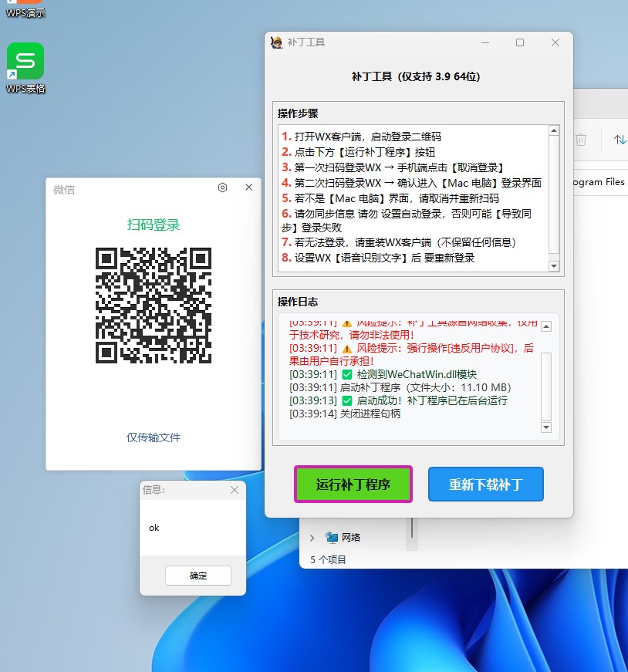Click the 操作日志 scrollbar thumb
628x672 pixels.
pyautogui.click(x=546, y=387)
